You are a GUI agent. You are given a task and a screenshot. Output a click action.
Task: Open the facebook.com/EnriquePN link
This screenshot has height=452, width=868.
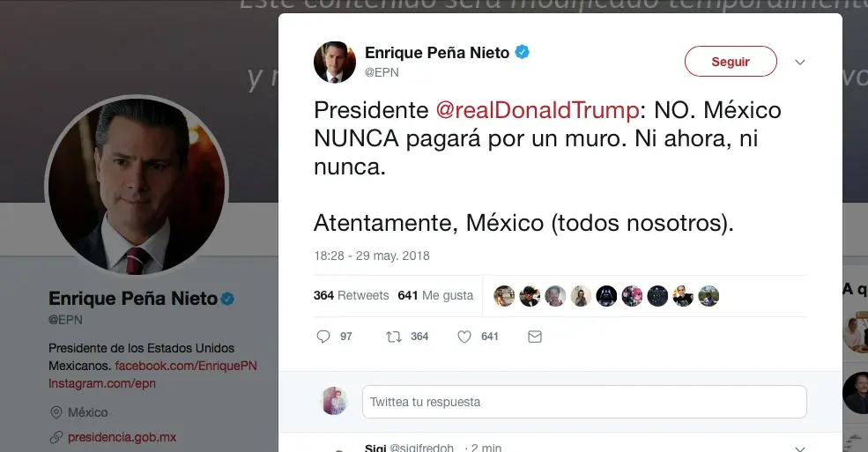coord(186,366)
